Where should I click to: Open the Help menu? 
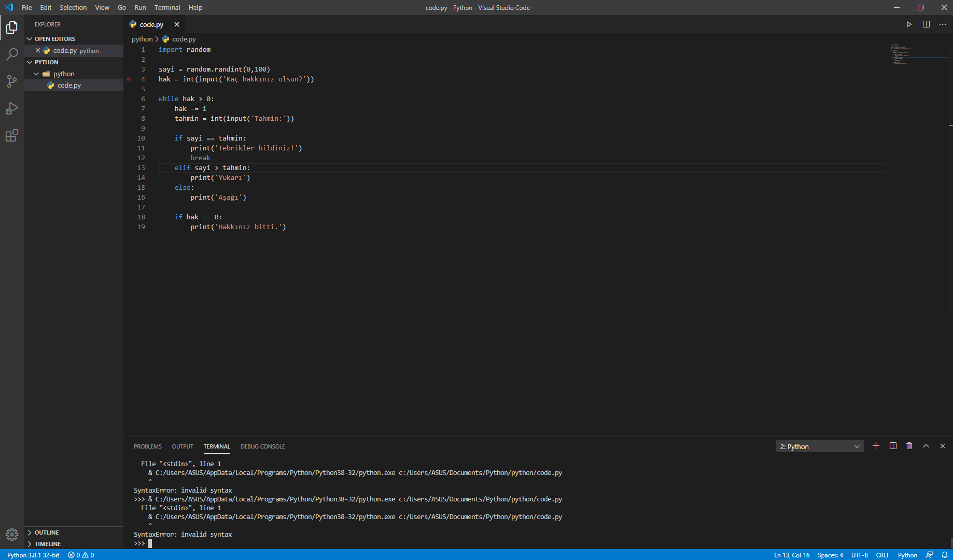tap(195, 7)
